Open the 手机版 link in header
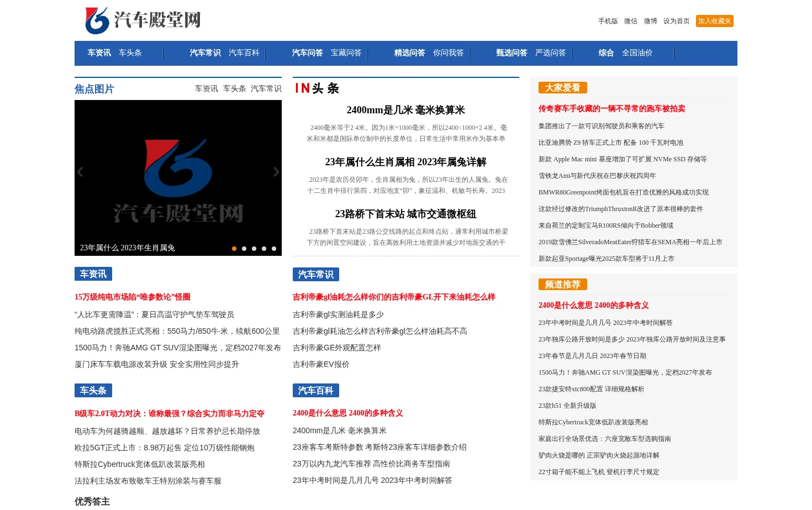This screenshot has height=510, width=812. click(x=608, y=21)
